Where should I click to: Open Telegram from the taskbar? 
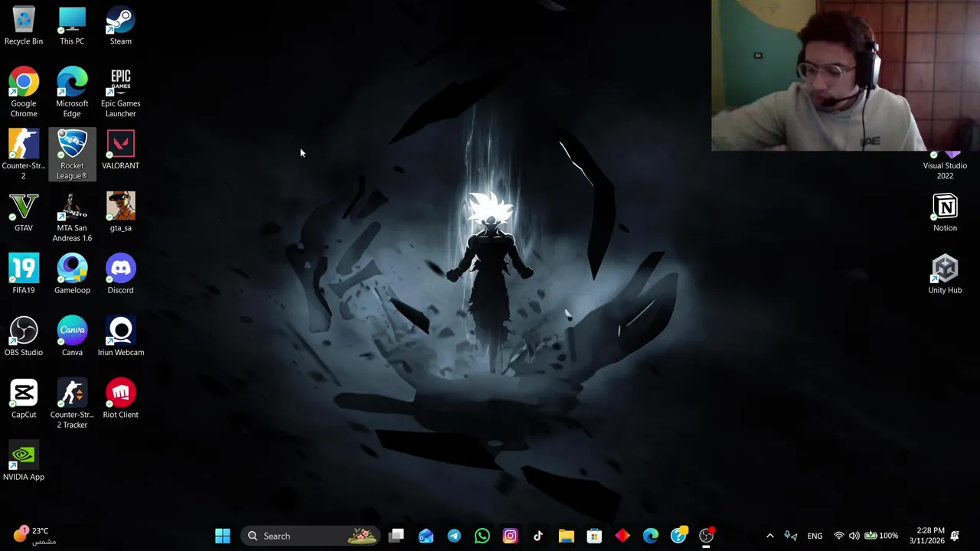click(x=454, y=536)
